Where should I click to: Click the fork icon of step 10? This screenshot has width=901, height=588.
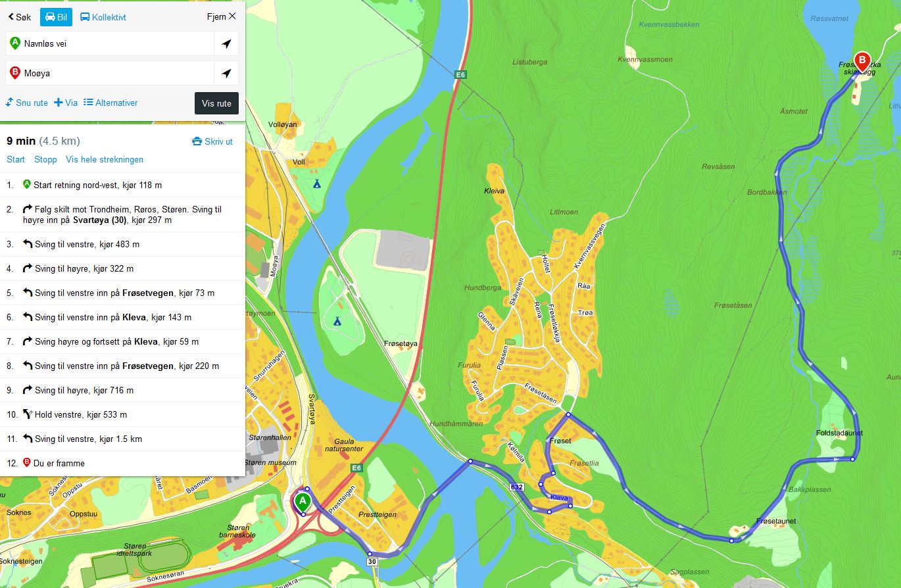coord(27,414)
